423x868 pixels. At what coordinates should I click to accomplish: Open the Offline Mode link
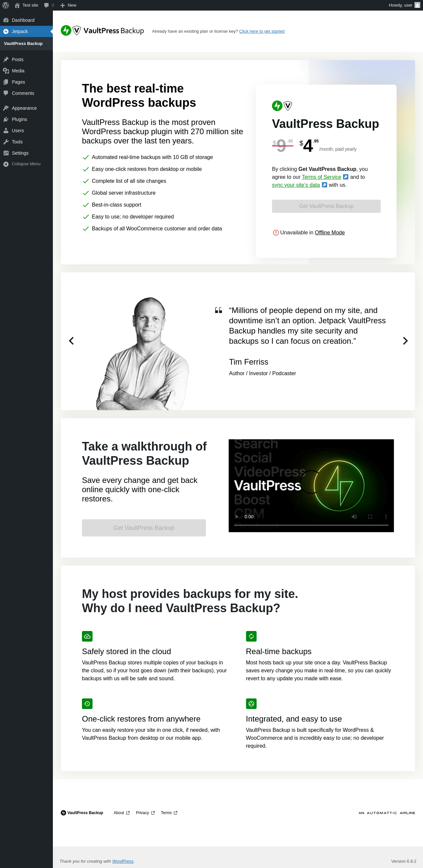[330, 232]
